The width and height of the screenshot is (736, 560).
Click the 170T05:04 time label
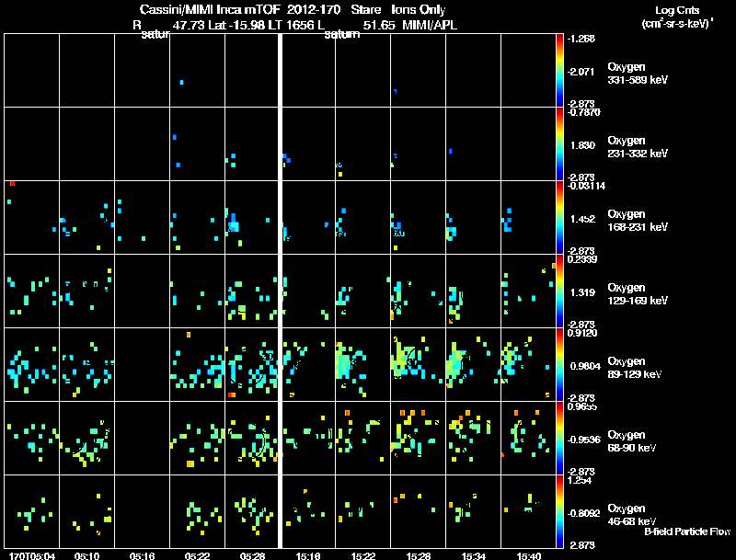point(32,556)
